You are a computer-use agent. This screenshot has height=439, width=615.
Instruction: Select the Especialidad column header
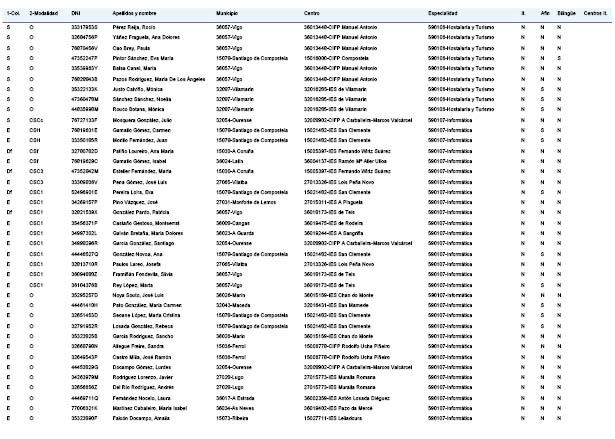pos(442,13)
